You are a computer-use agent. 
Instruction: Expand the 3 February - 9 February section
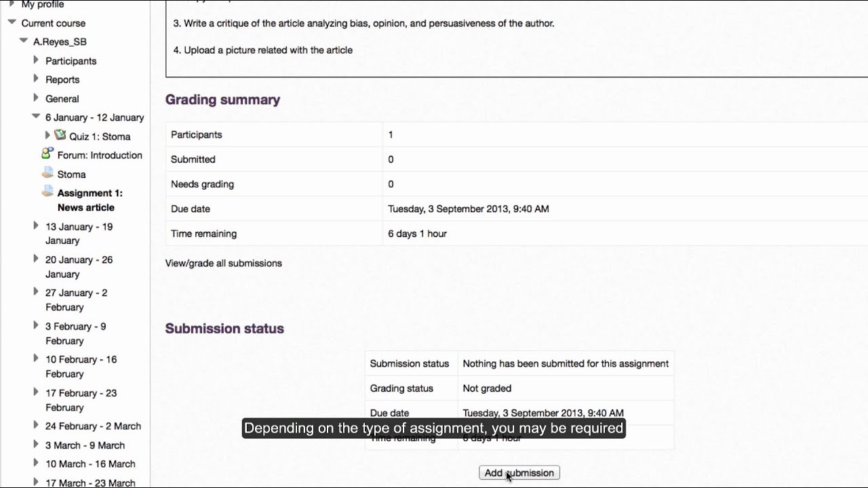(x=36, y=325)
